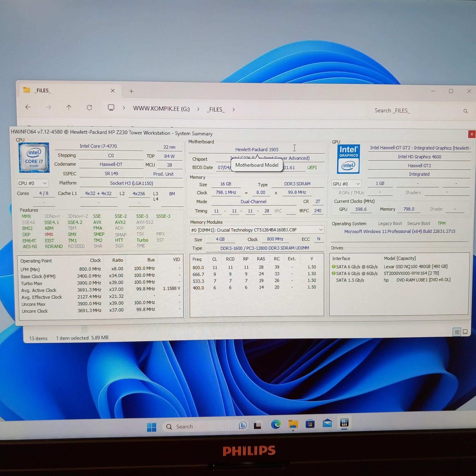Go forward in File Explorer
The image size is (476, 476).
coord(49,107)
